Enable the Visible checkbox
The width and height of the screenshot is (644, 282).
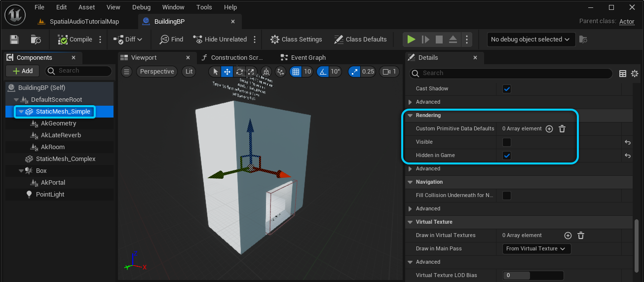pos(506,142)
